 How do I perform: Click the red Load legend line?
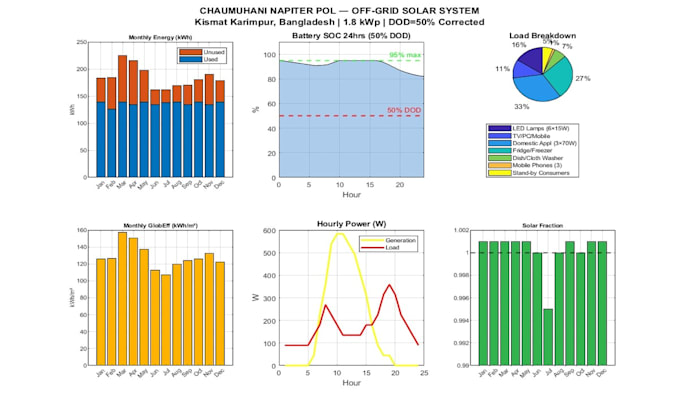point(372,247)
